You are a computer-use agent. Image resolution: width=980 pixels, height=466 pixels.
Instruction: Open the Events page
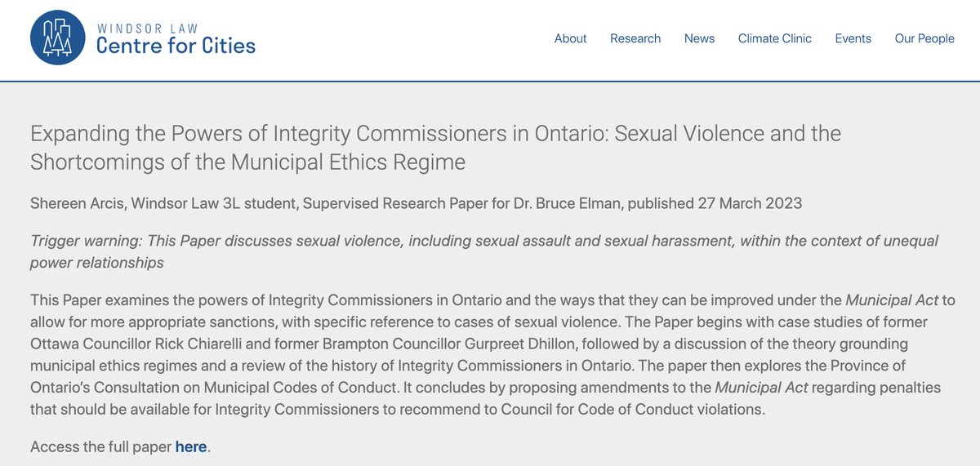(853, 38)
